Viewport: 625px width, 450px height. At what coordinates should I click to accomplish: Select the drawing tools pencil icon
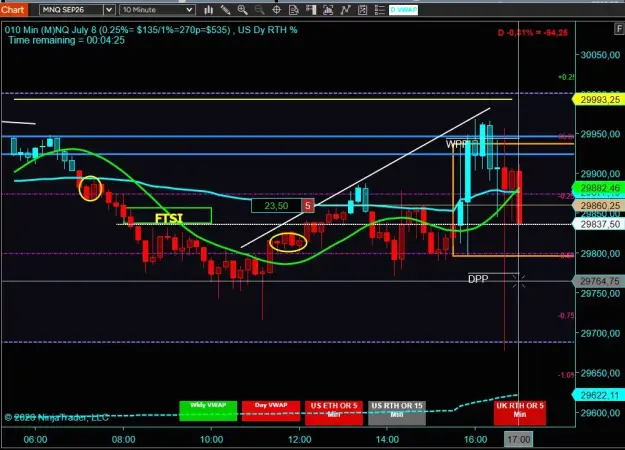pos(226,10)
